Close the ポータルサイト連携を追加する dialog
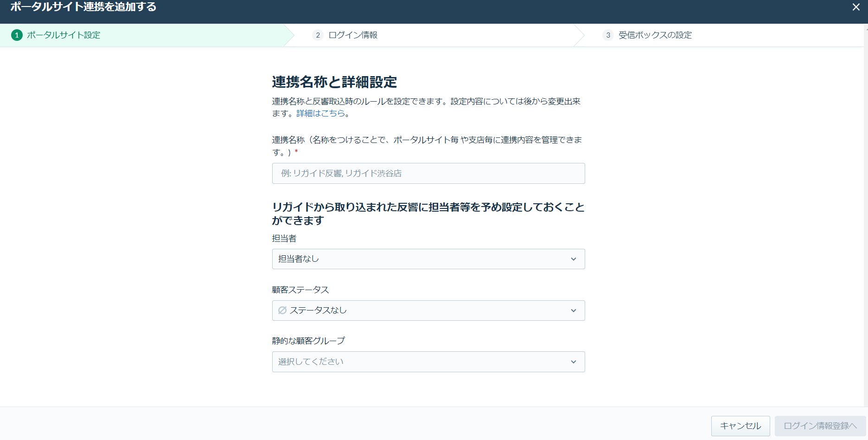This screenshot has height=440, width=868. tap(856, 7)
